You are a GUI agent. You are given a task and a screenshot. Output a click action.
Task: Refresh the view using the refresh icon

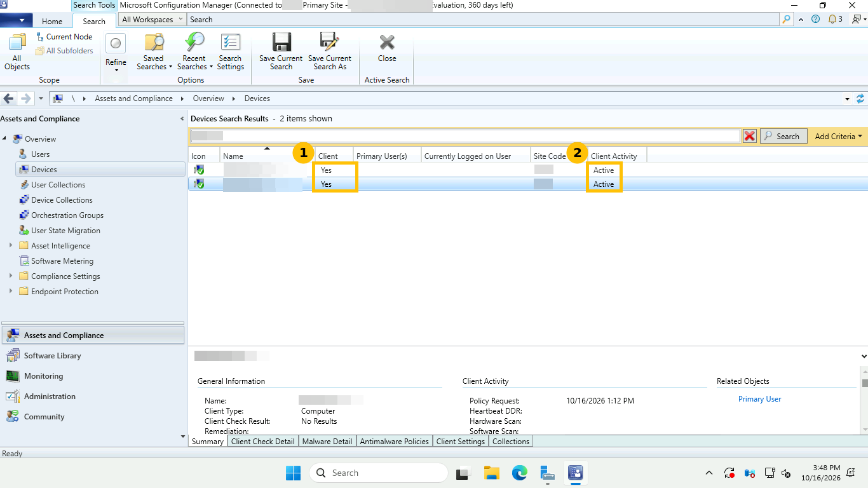[x=860, y=98]
